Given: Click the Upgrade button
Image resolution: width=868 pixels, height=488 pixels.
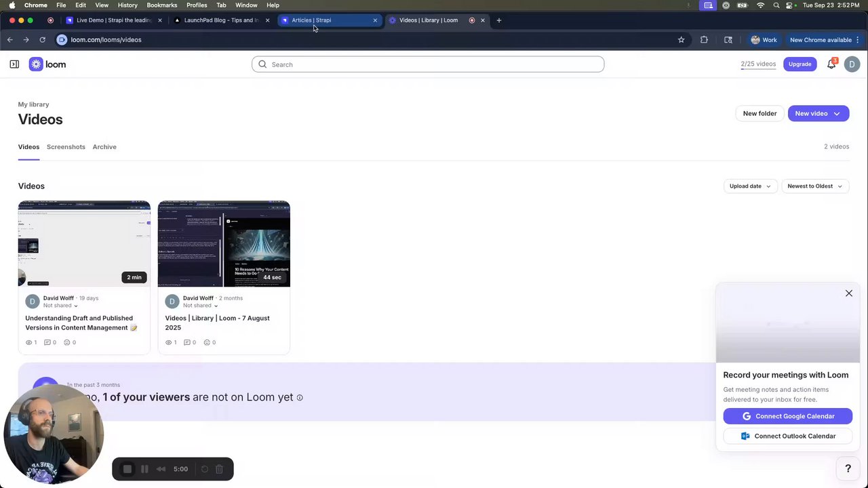Looking at the screenshot, I should click(x=800, y=64).
